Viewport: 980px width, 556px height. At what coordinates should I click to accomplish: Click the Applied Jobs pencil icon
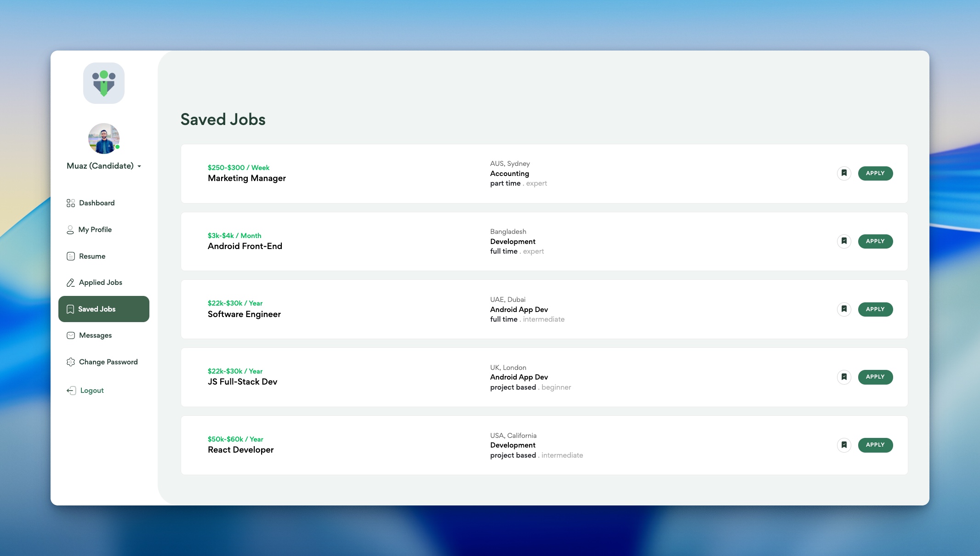click(x=71, y=283)
